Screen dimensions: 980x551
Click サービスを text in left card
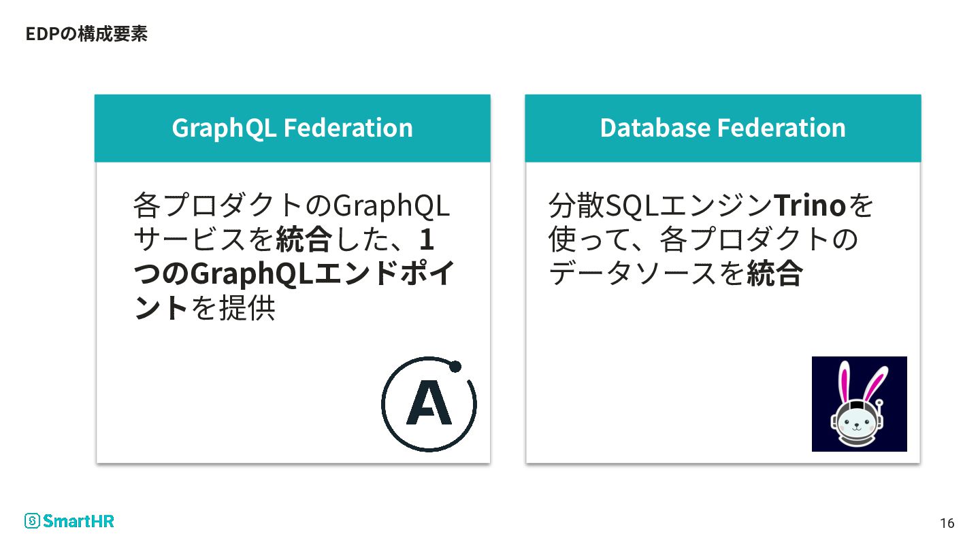(x=204, y=239)
